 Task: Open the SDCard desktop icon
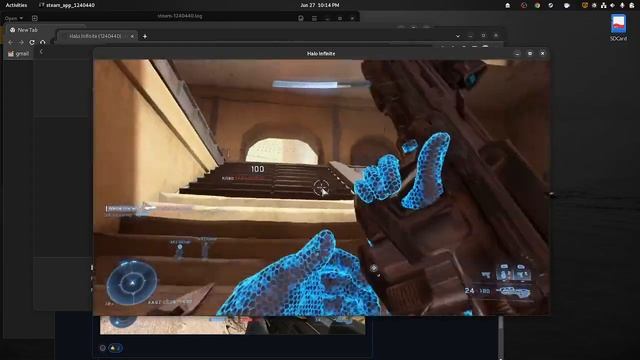click(x=618, y=27)
